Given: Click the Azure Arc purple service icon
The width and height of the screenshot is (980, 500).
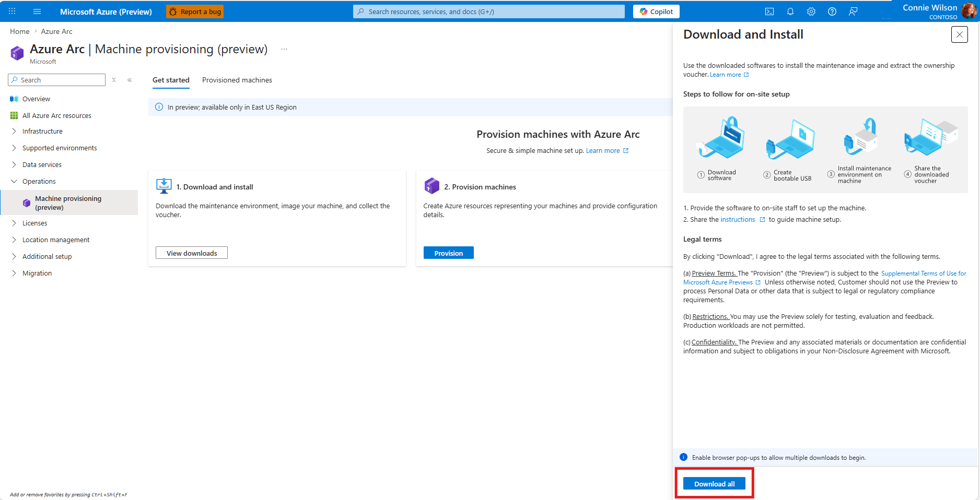Looking at the screenshot, I should [17, 53].
